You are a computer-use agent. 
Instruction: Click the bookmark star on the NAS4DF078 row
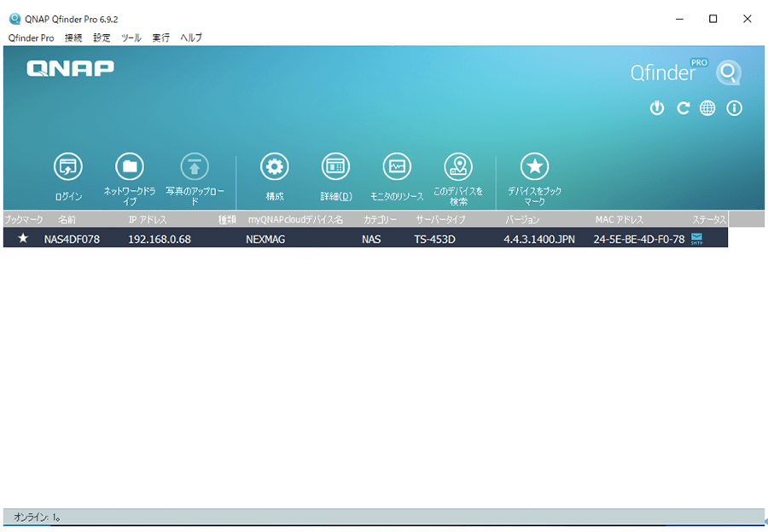22,239
